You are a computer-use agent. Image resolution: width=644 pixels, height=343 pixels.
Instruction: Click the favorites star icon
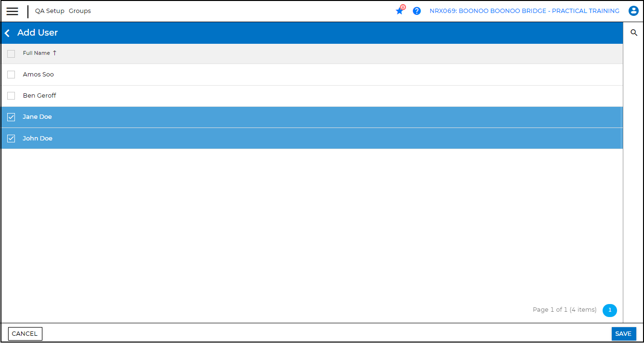coord(399,11)
